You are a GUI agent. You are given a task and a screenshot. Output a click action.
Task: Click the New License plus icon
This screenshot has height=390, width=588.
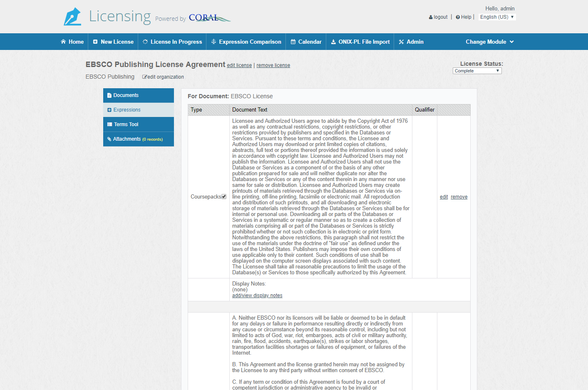tap(95, 42)
